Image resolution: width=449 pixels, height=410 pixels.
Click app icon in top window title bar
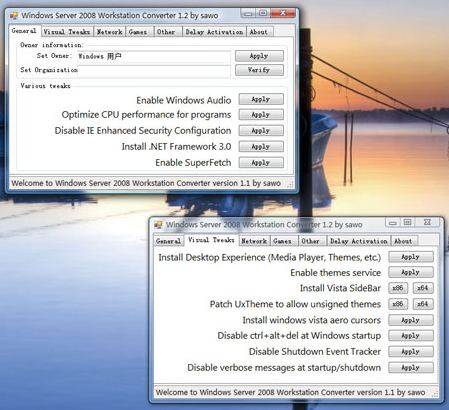(x=14, y=16)
